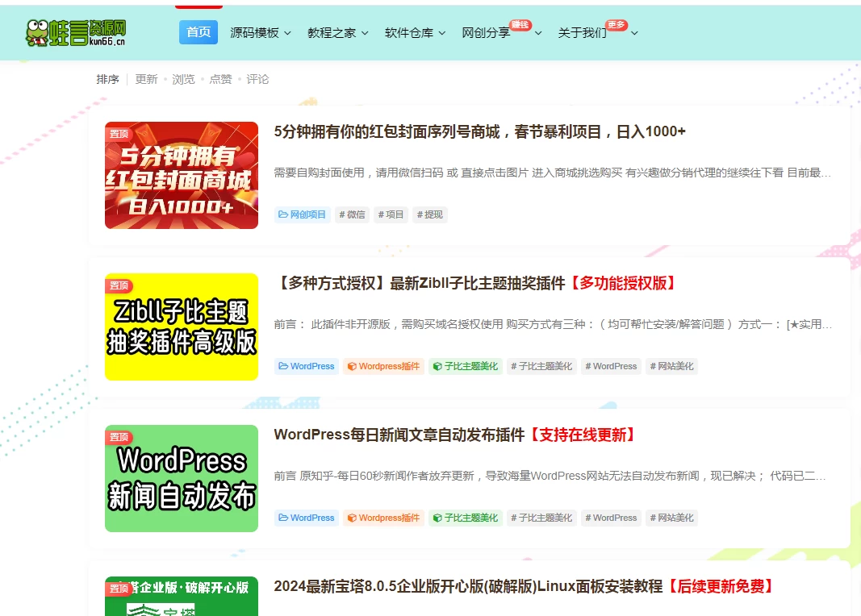Click #子比主题美化 tag in 新闻自动发布 post
This screenshot has height=616, width=861.
pos(541,518)
